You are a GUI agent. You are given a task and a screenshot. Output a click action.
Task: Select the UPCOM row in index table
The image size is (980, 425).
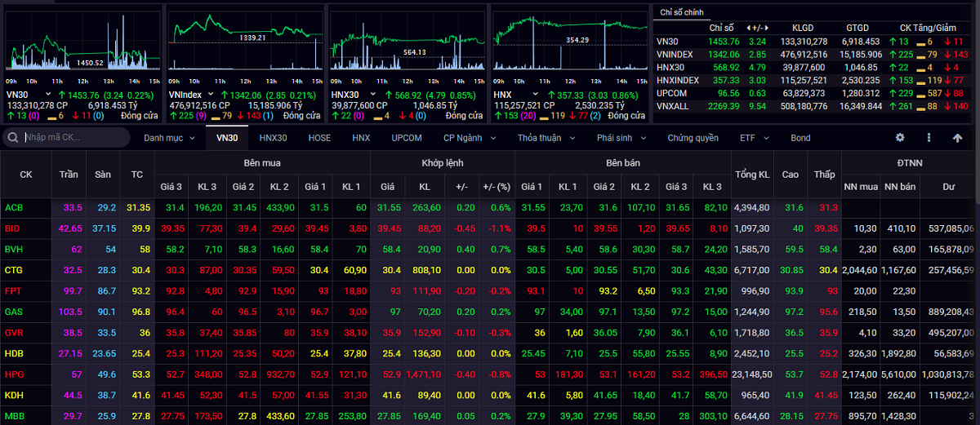click(671, 92)
